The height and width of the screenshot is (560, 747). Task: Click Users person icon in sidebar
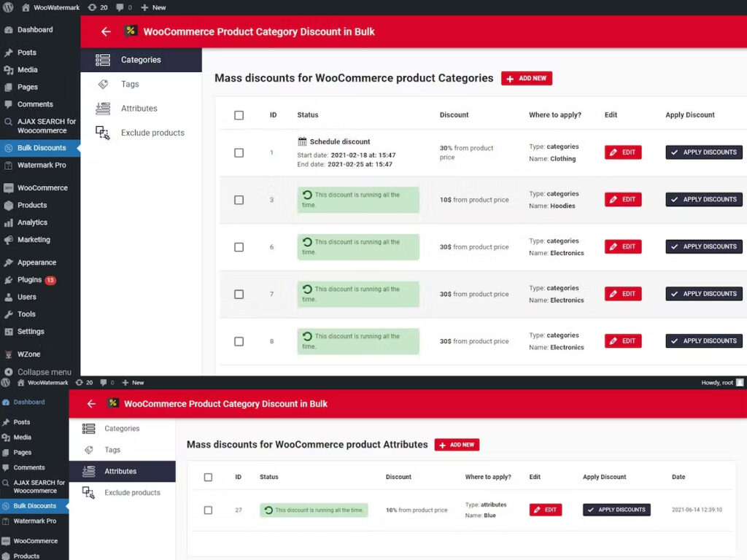8,297
